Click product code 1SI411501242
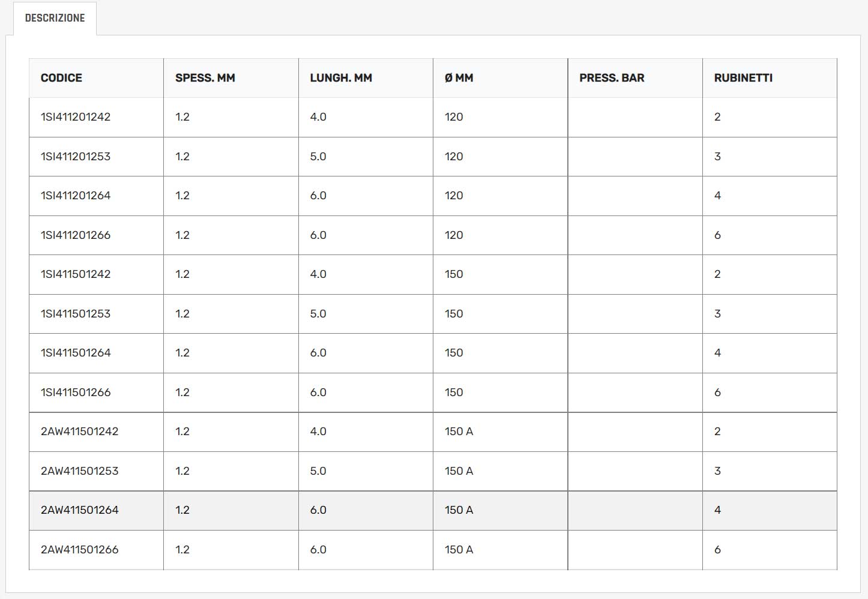 (76, 274)
